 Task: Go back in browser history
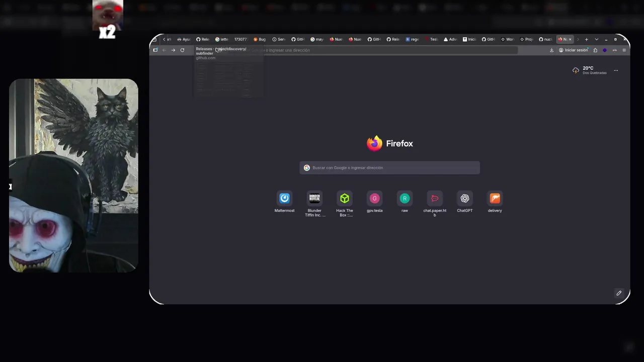coord(164,50)
